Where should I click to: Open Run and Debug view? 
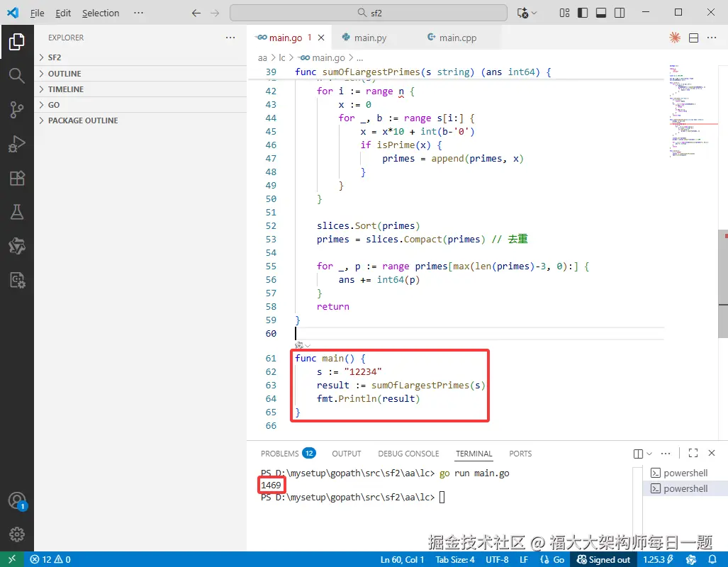[17, 144]
